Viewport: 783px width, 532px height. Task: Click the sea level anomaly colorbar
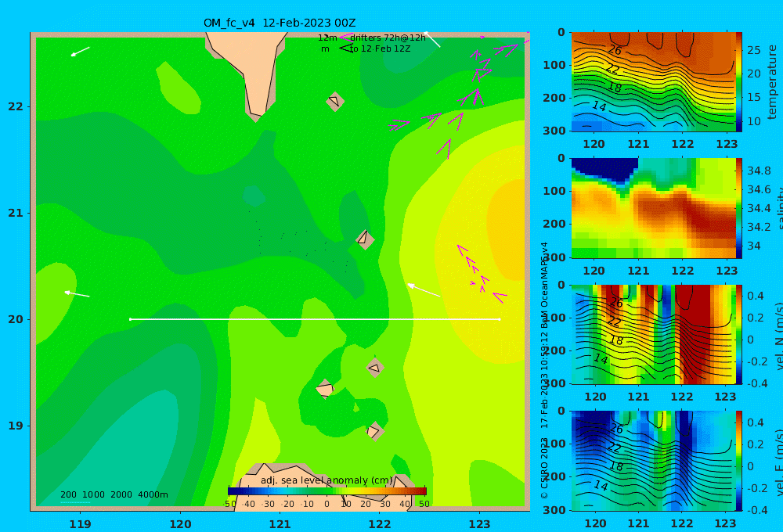tap(327, 491)
